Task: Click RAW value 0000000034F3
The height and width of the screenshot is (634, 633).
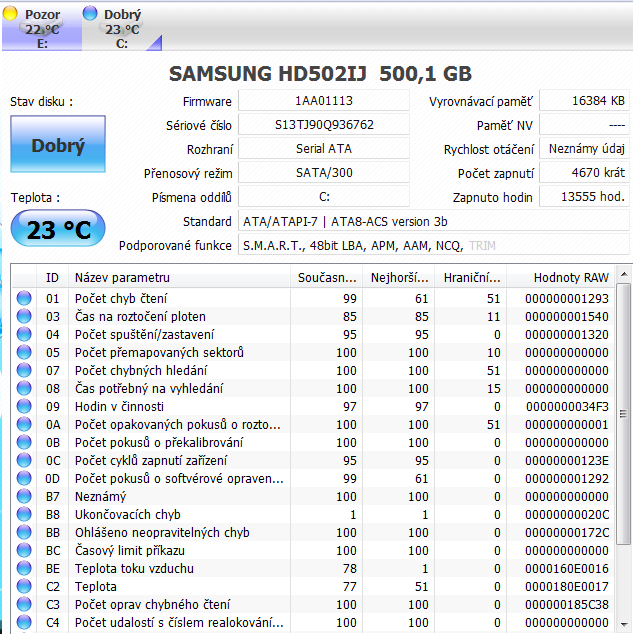Action: click(567, 406)
